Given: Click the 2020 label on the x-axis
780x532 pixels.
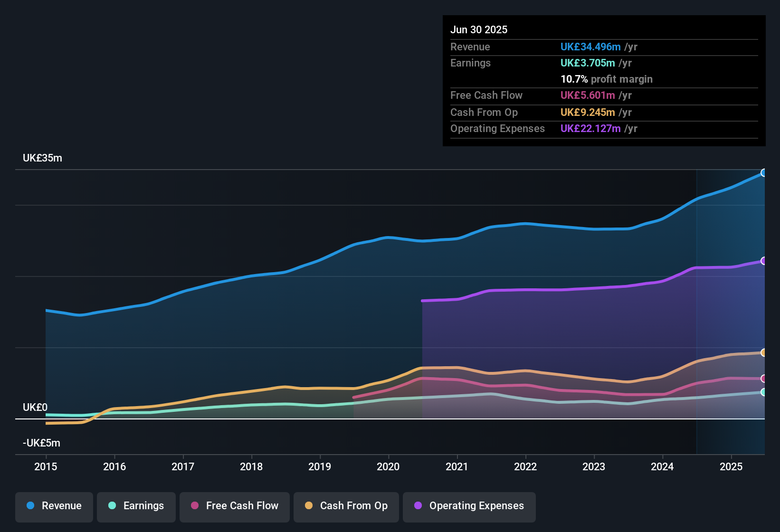Looking at the screenshot, I should coord(388,467).
